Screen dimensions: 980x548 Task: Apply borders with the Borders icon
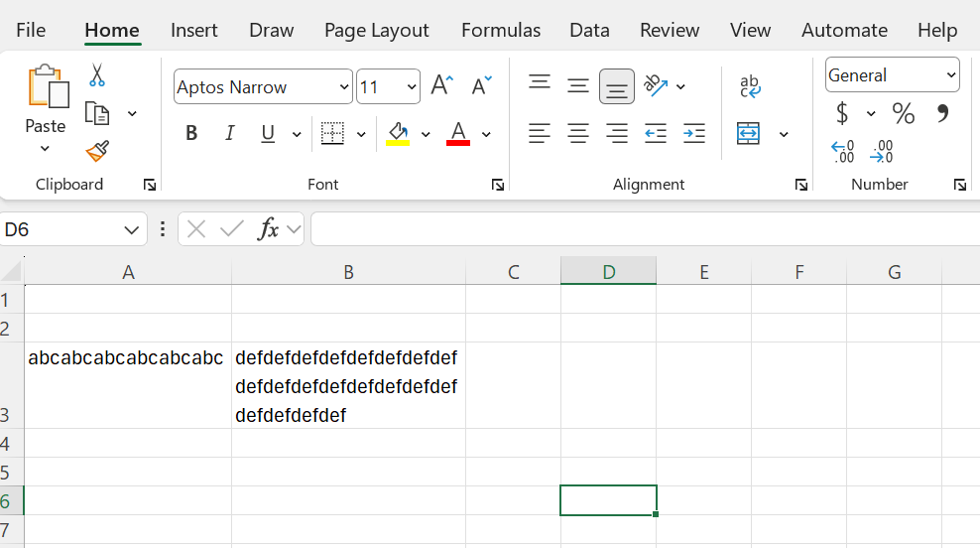[x=332, y=133]
